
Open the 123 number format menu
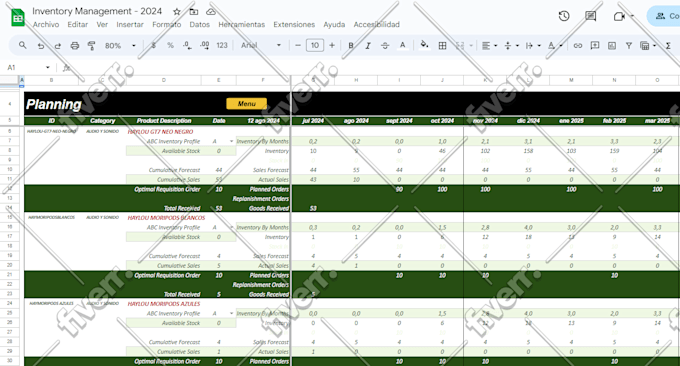pos(222,45)
